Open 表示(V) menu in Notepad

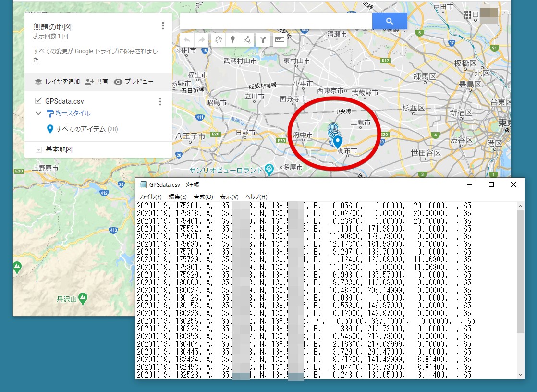point(229,196)
